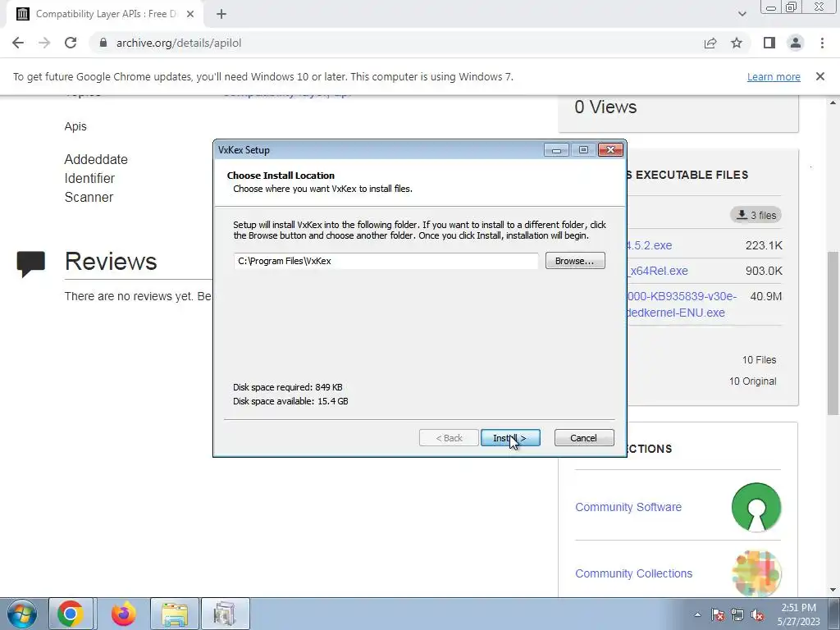
Task: Open Chrome three-dot menu
Action: point(822,43)
